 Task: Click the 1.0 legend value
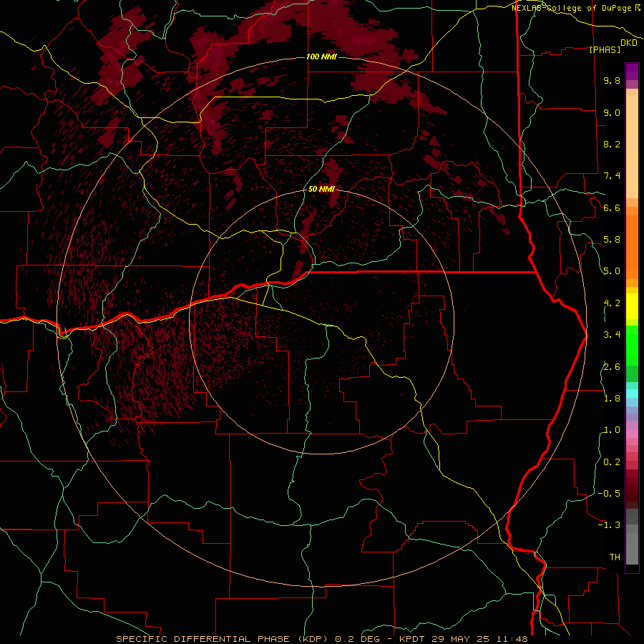612,430
